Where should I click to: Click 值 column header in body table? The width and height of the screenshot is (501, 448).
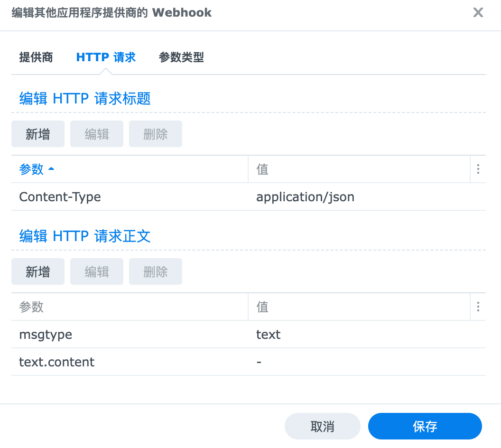(359, 307)
